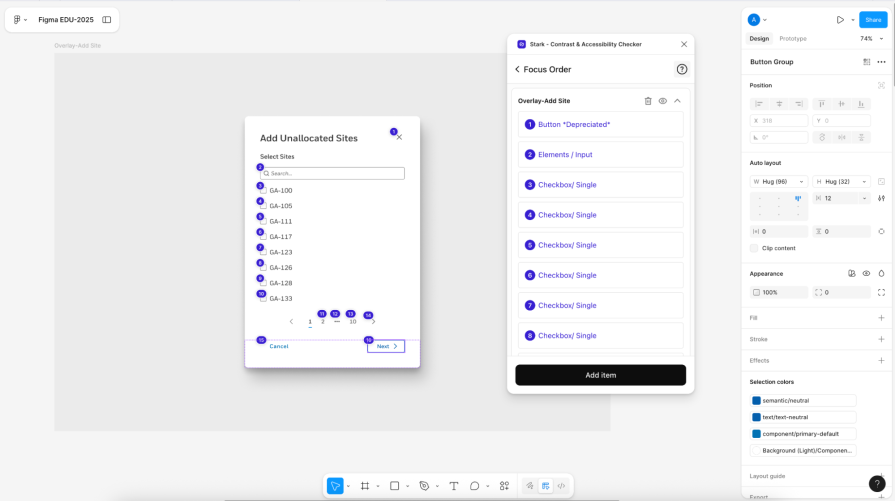The height and width of the screenshot is (501, 895).
Task: Select focus item 8 Checkbox/ Single
Action: (600, 336)
